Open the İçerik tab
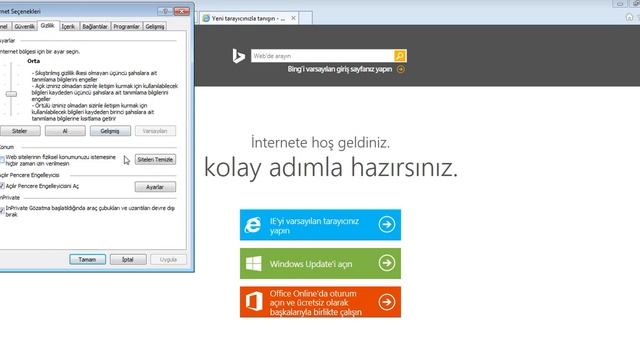The image size is (640, 360). click(68, 27)
